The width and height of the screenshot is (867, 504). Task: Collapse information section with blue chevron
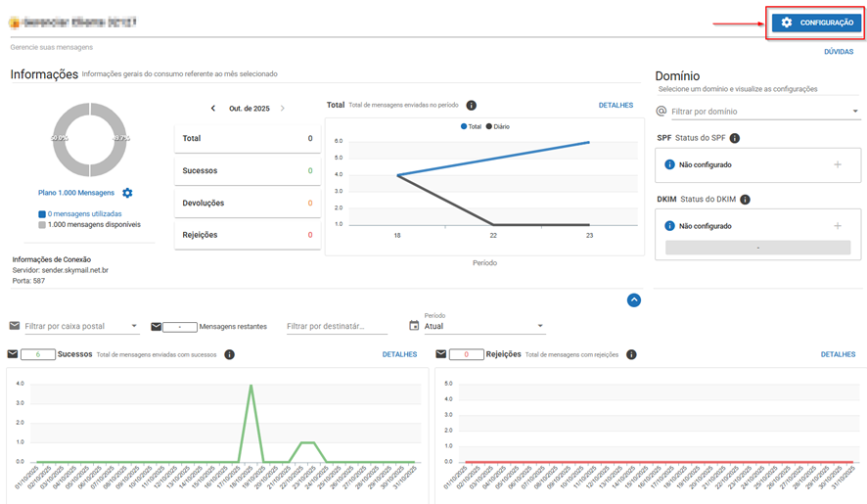tap(633, 300)
